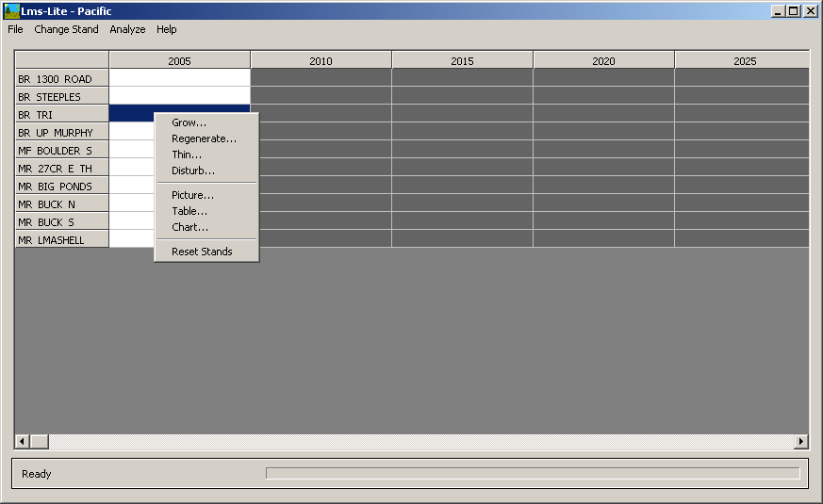Open the Change Stand menu
The height and width of the screenshot is (504, 823).
pyautogui.click(x=66, y=29)
